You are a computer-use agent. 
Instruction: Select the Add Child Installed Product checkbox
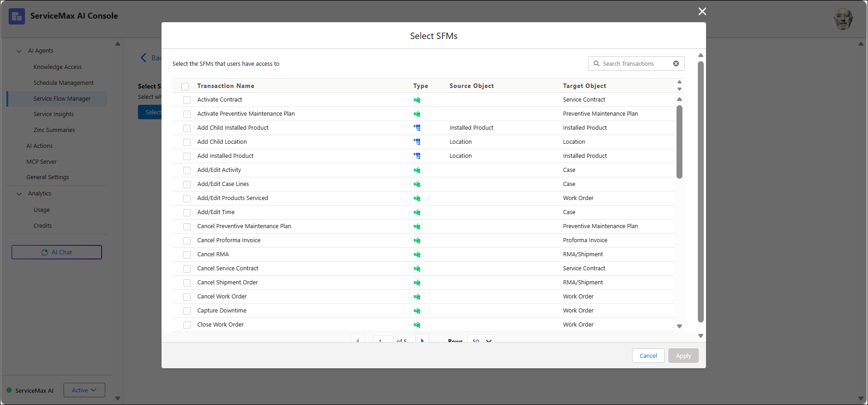point(187,128)
